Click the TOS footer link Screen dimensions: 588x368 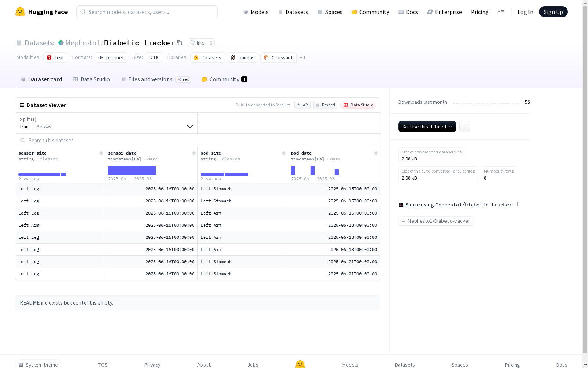pyautogui.click(x=103, y=365)
